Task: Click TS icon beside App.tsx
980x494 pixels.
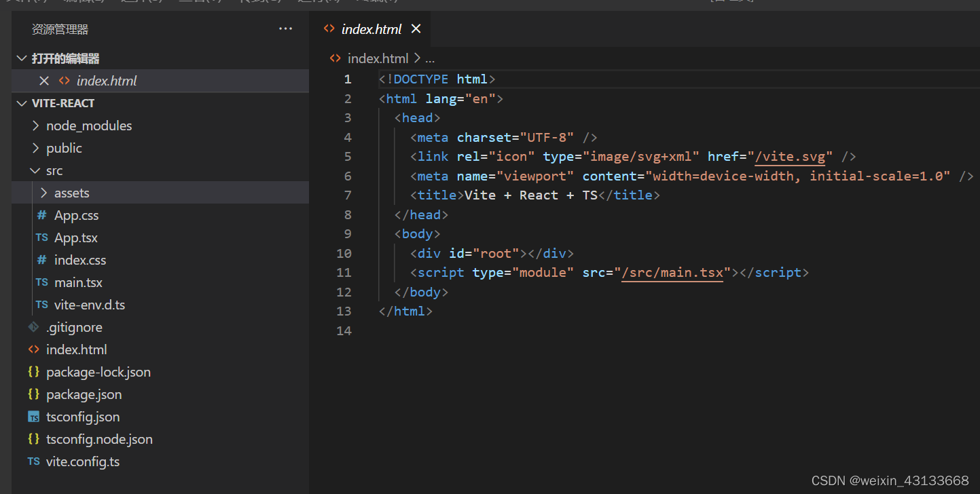Action: 42,237
